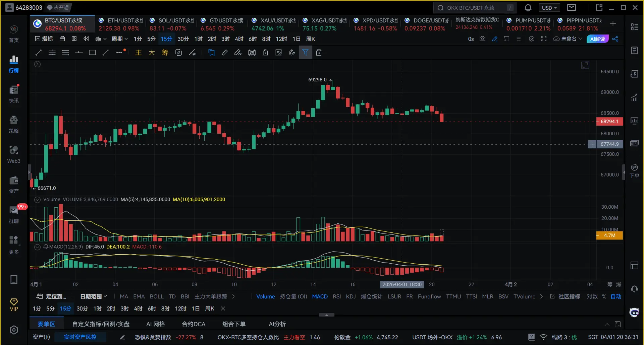The height and width of the screenshot is (345, 644).
Task: Click the 指标 indicators button
Action: [44, 39]
